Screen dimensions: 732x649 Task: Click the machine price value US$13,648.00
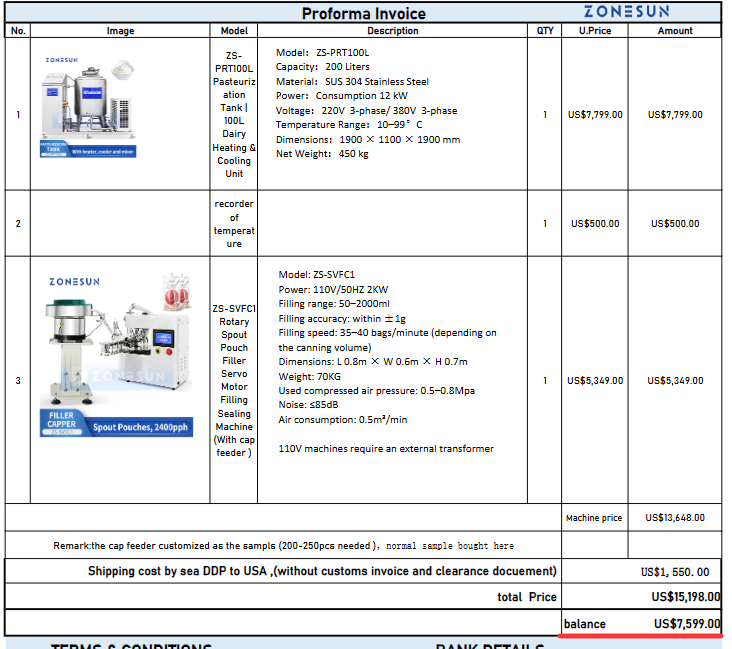point(675,518)
